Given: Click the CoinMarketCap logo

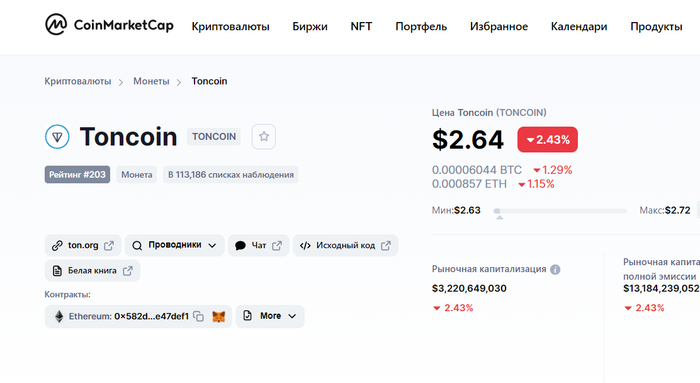Looking at the screenshot, I should (109, 25).
